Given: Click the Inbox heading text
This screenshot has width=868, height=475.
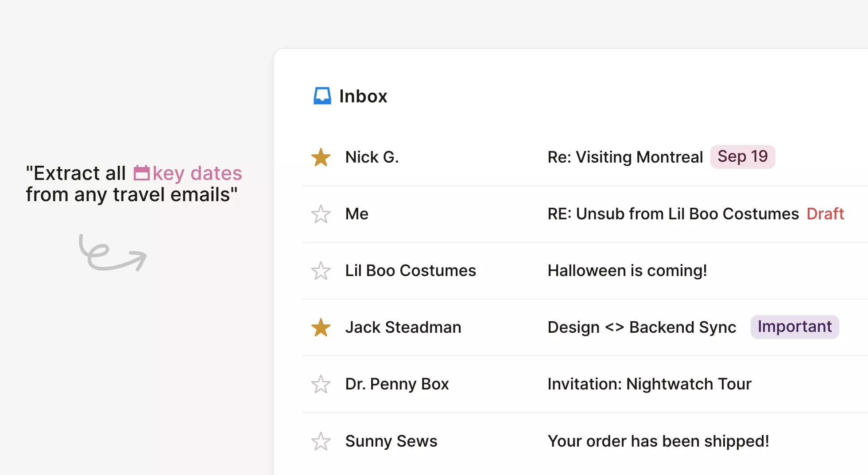Looking at the screenshot, I should [363, 96].
